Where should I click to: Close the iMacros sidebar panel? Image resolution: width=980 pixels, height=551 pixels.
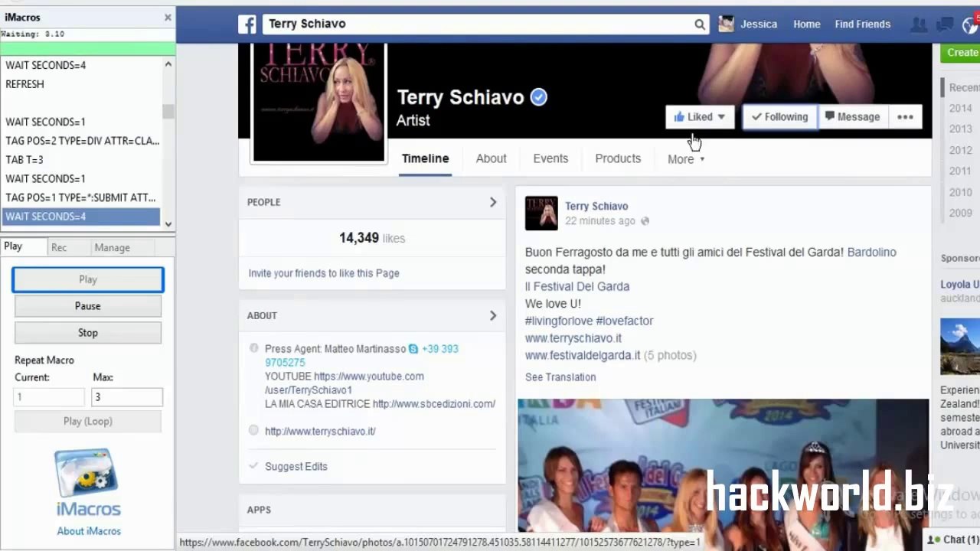[x=168, y=17]
